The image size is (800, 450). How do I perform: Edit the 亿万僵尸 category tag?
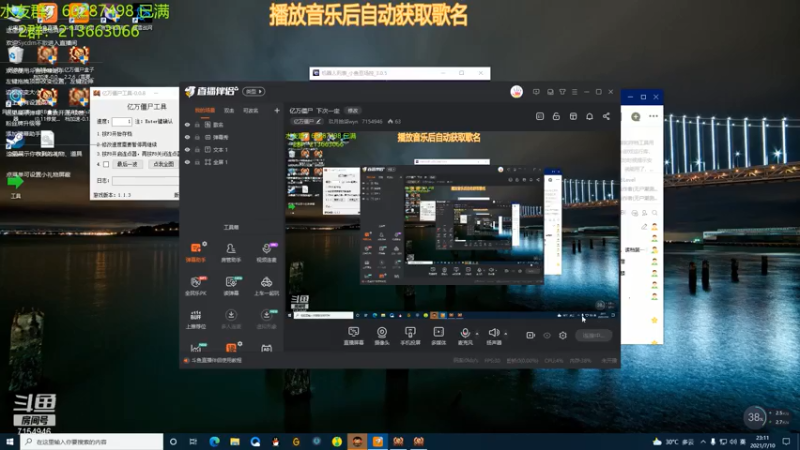coord(307,121)
